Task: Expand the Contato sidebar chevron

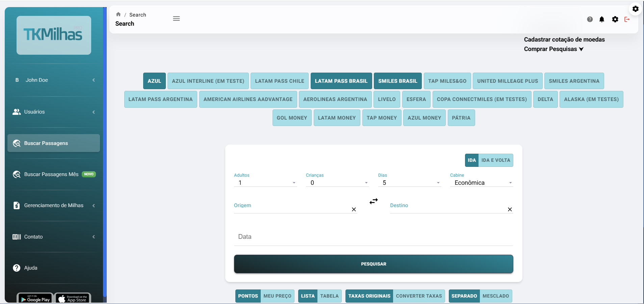Action: tap(94, 237)
